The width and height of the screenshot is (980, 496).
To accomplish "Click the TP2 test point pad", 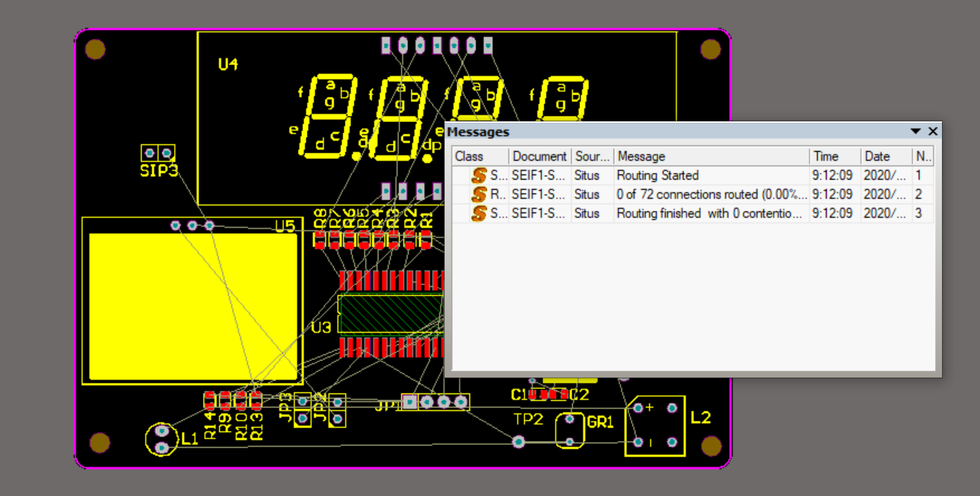I will (x=519, y=441).
